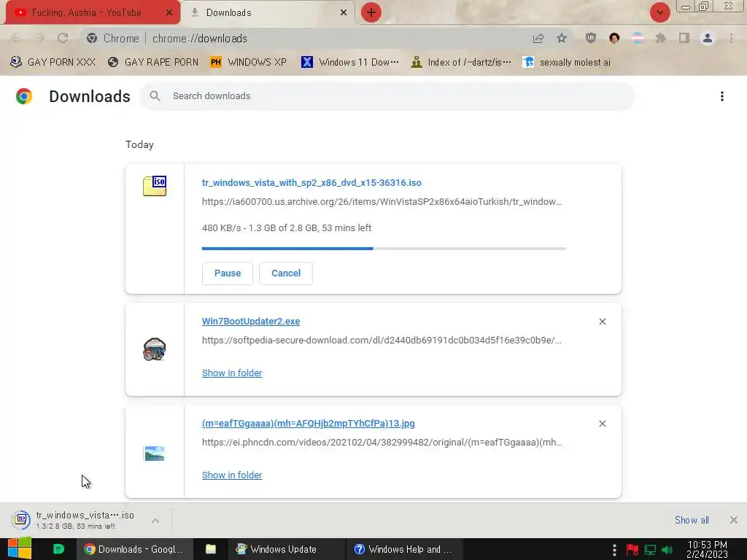
Task: Open the downloaded 13.jpg image link
Action: 309,424
